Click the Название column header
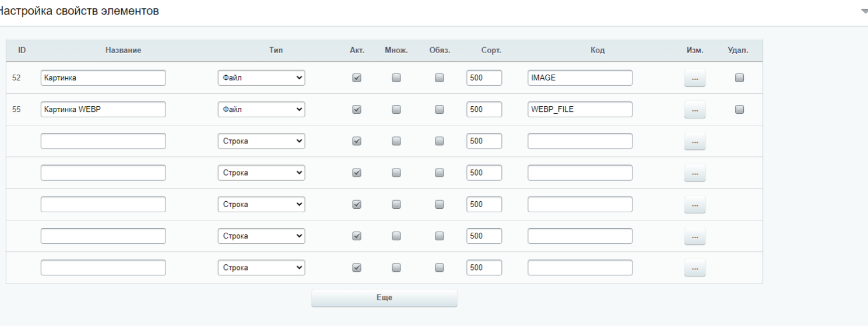This screenshot has height=326, width=868. 123,51
